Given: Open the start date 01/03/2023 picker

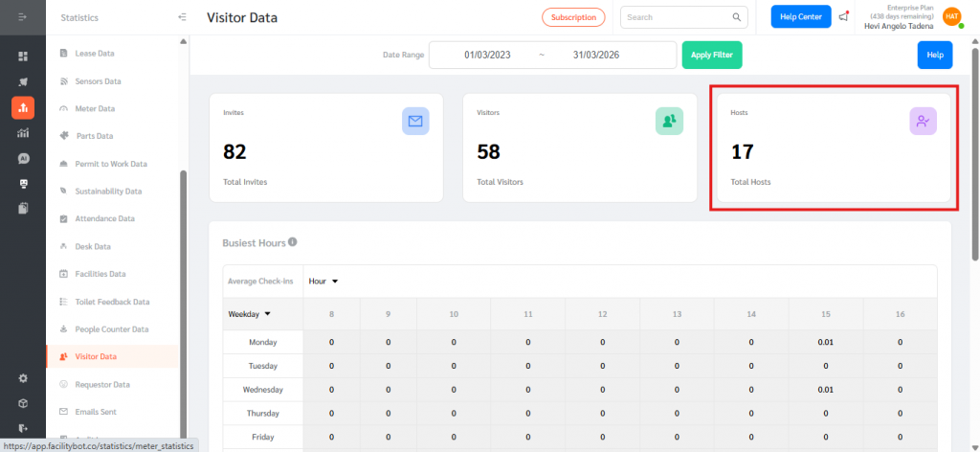Looking at the screenshot, I should click(487, 56).
